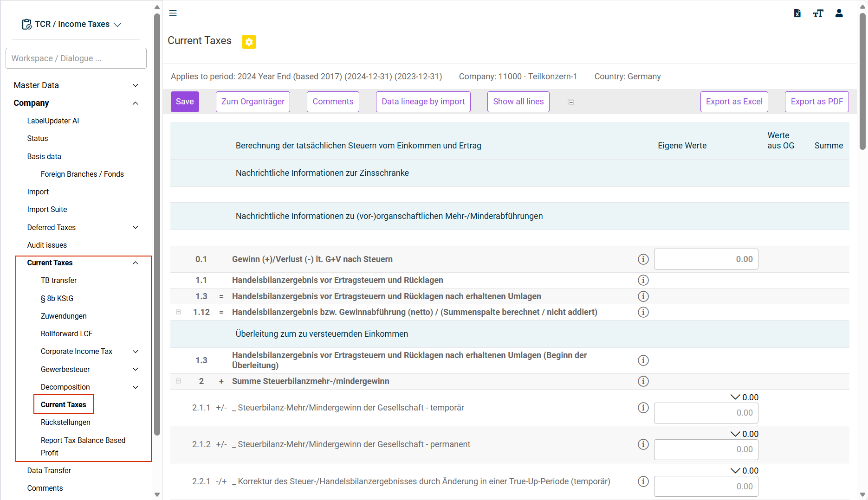868x500 pixels.
Task: Open the TCR / Income Taxes dropdown
Action: [x=117, y=25]
